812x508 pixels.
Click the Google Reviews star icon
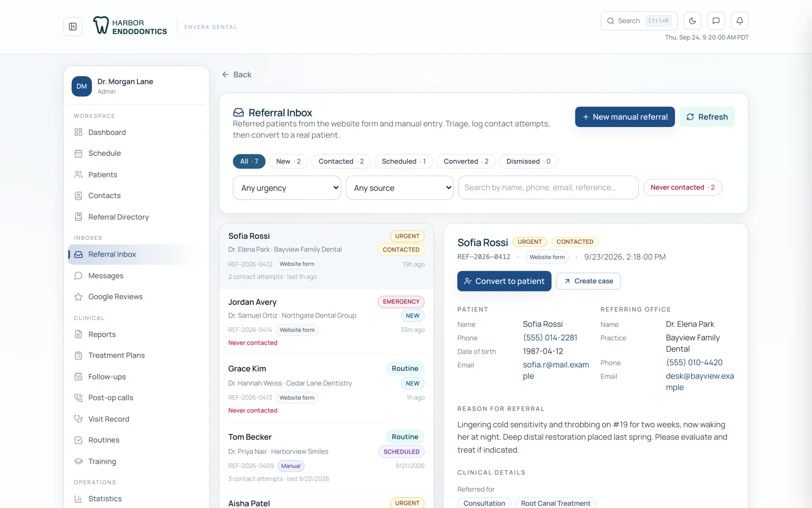click(x=78, y=297)
